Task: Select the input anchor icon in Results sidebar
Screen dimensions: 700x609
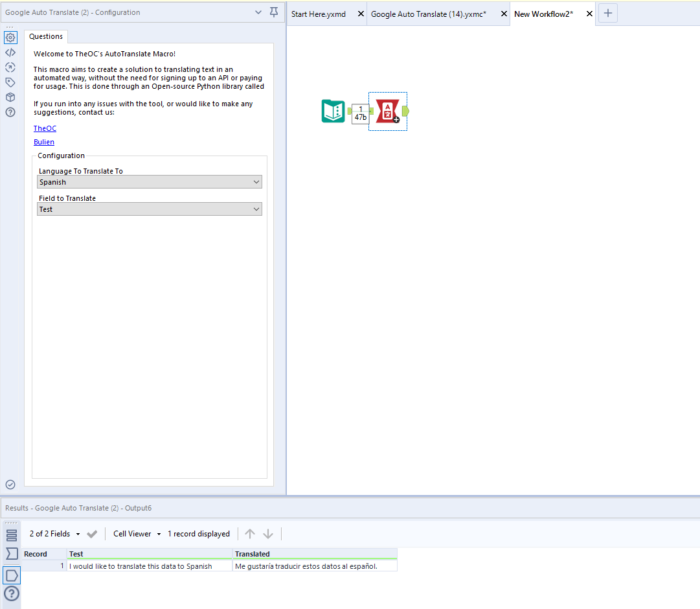Action: (10, 553)
